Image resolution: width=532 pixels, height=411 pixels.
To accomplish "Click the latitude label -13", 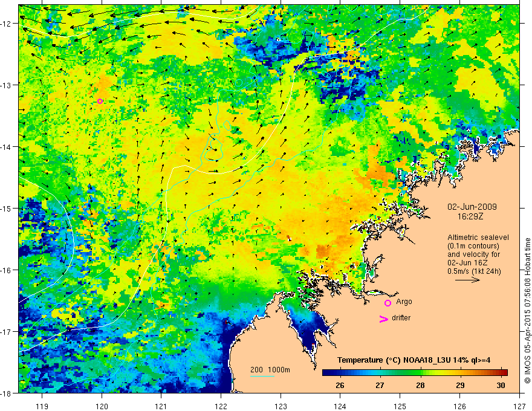I will pyautogui.click(x=7, y=85).
